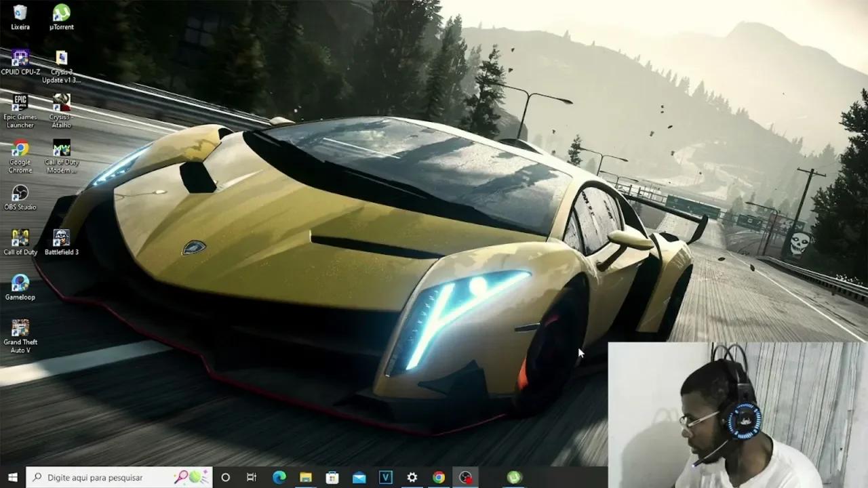
Task: Select the Call of Duty desktop icon
Action: [x=20, y=242]
